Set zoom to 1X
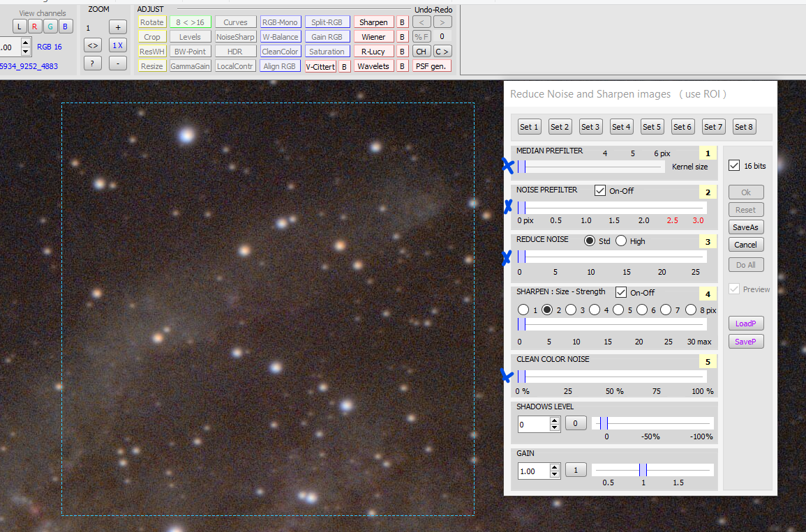Screen dimensions: 806x532 pyautogui.click(x=118, y=45)
